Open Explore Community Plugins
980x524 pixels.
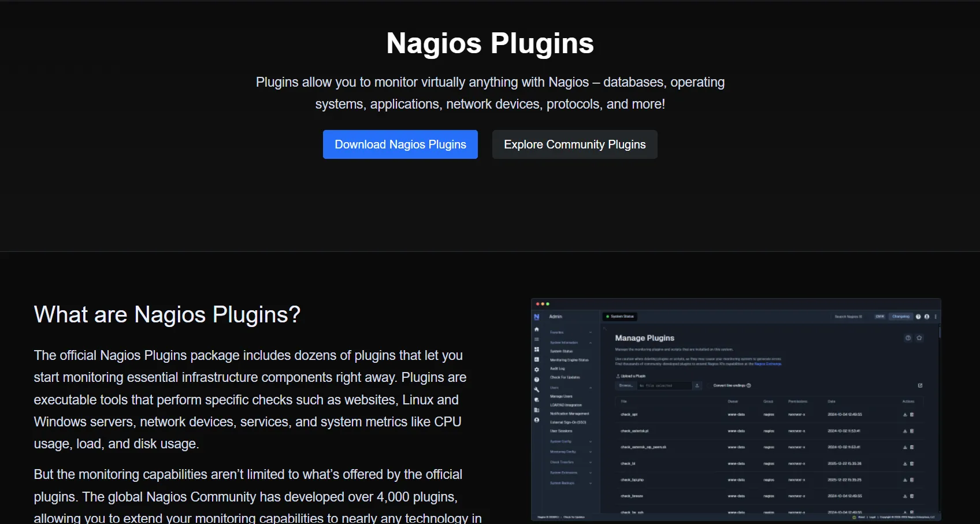(574, 144)
